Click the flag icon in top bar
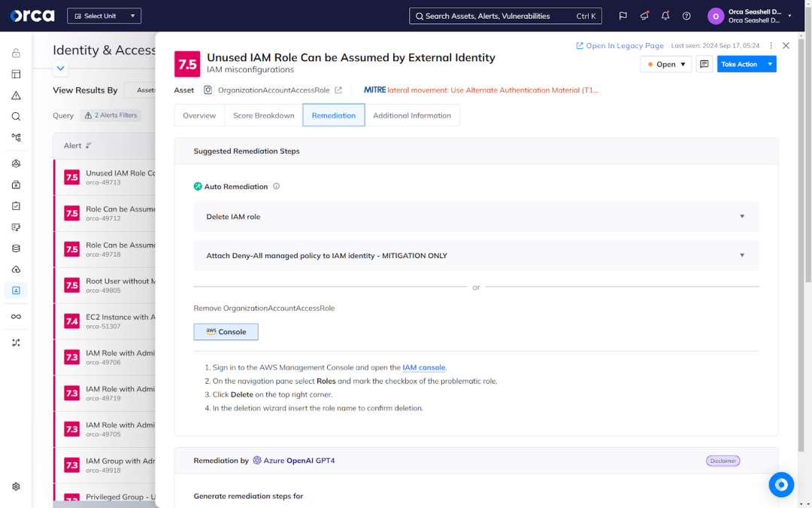Viewport: 812px width, 508px height. [x=623, y=16]
